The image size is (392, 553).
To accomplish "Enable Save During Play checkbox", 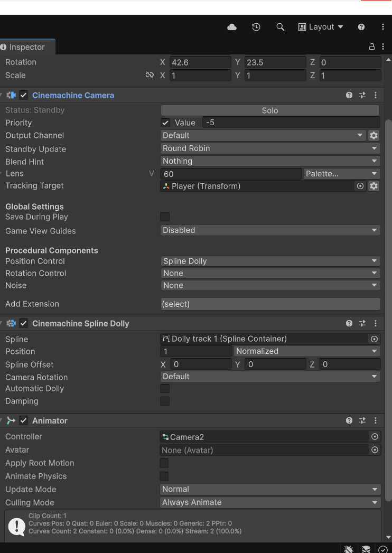I will (x=165, y=217).
